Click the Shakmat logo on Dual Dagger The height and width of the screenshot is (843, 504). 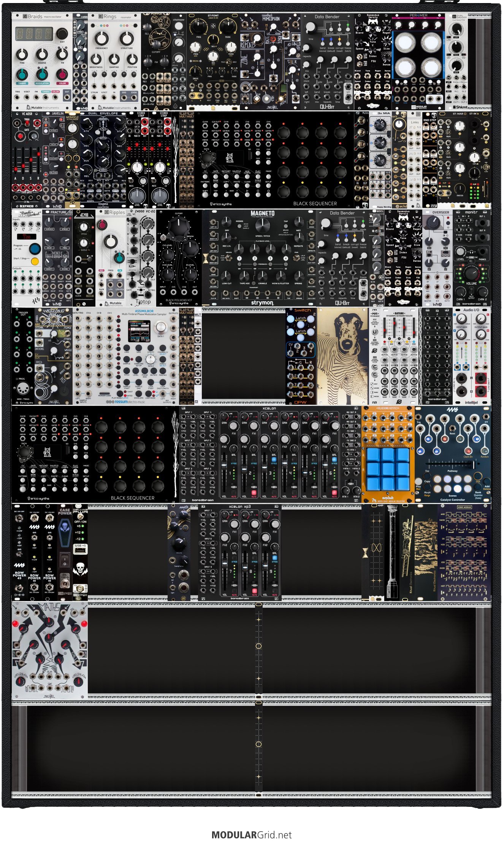(460, 107)
